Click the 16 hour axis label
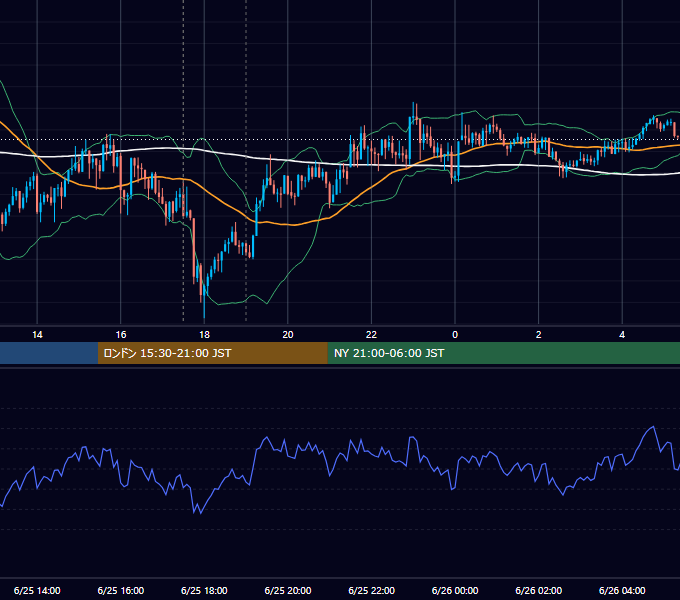This screenshot has width=680, height=600. click(x=121, y=335)
